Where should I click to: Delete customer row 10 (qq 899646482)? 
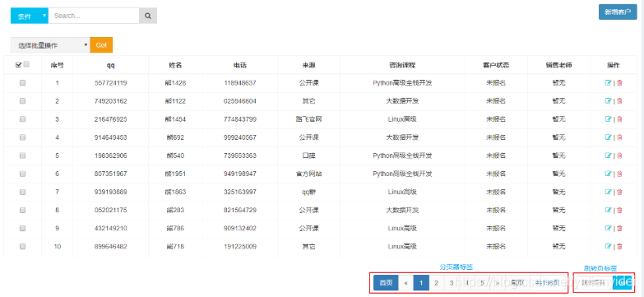pyautogui.click(x=619, y=247)
